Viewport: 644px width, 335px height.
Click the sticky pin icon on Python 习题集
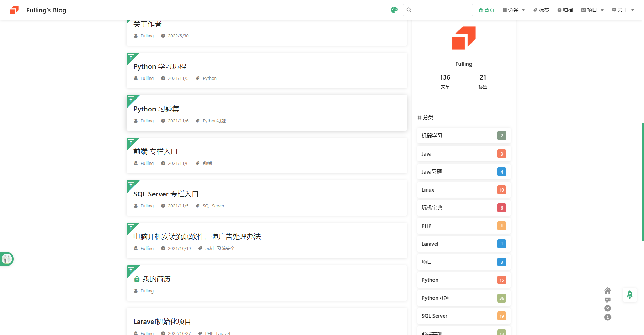(x=131, y=100)
